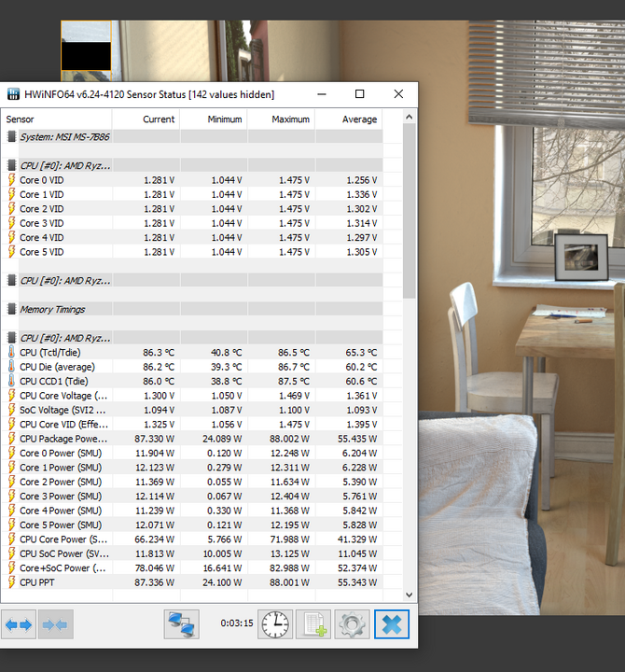Select the CPU SoC Power row

(192, 553)
